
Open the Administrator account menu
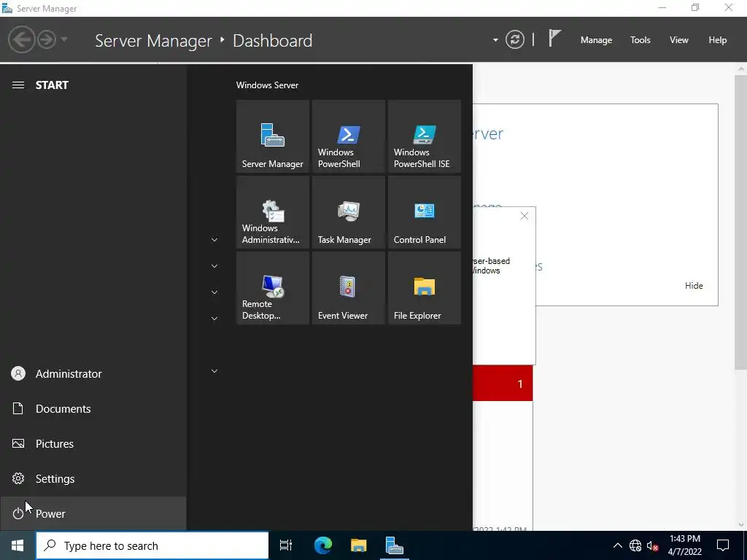coord(93,374)
